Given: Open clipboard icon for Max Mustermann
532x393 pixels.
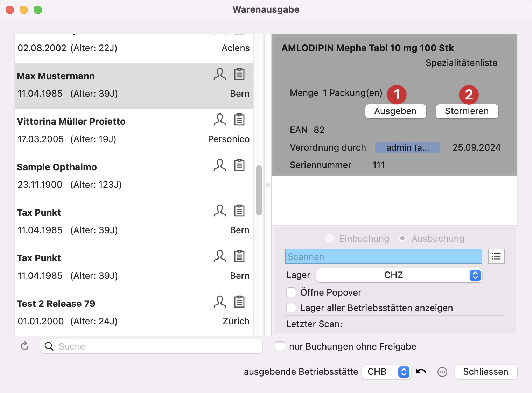Looking at the screenshot, I should click(239, 74).
